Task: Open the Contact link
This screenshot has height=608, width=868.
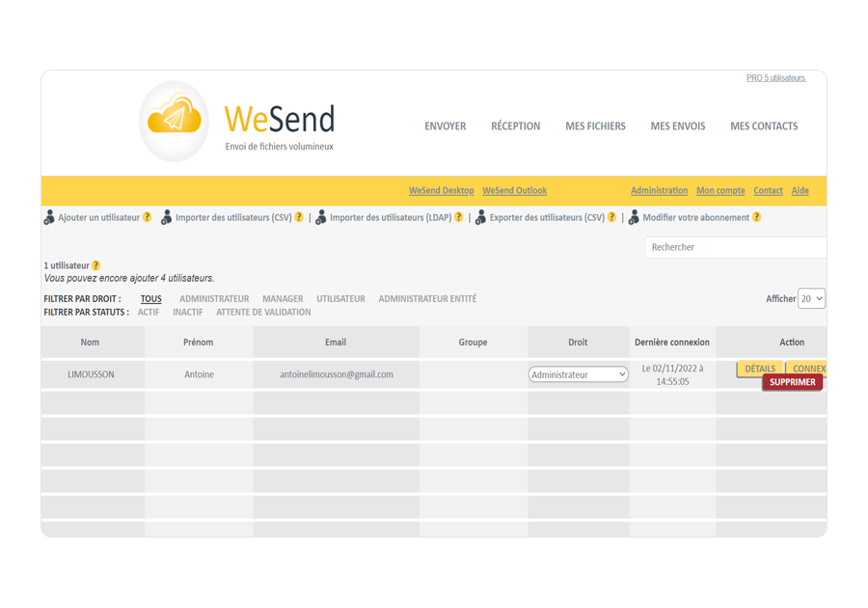Action: [768, 190]
